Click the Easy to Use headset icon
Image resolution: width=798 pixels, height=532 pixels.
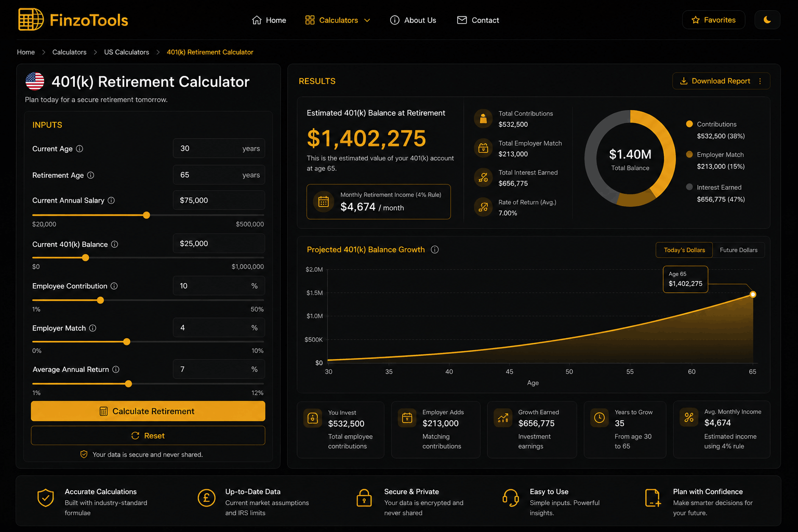tap(511, 498)
